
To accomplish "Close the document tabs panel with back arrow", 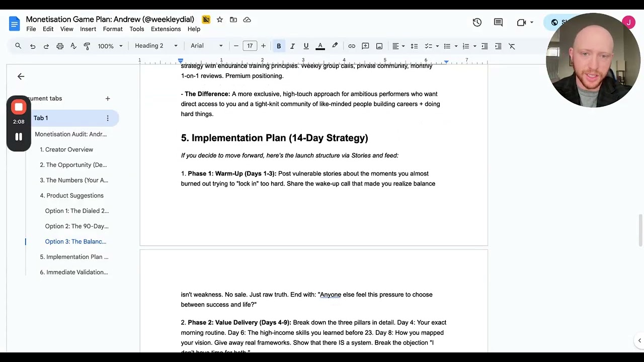I will [21, 76].
